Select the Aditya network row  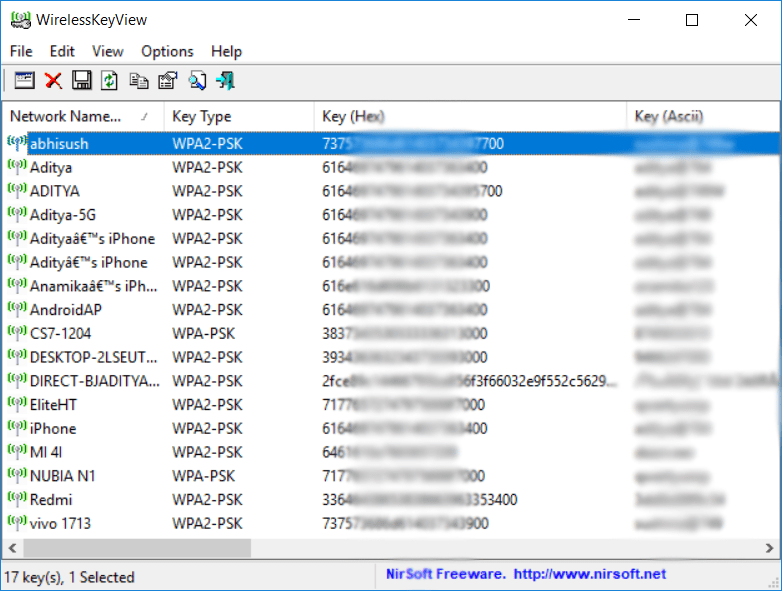pos(391,167)
